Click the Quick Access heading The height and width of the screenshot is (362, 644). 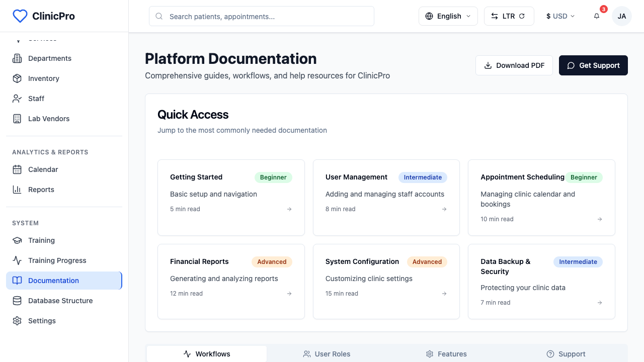click(x=193, y=115)
